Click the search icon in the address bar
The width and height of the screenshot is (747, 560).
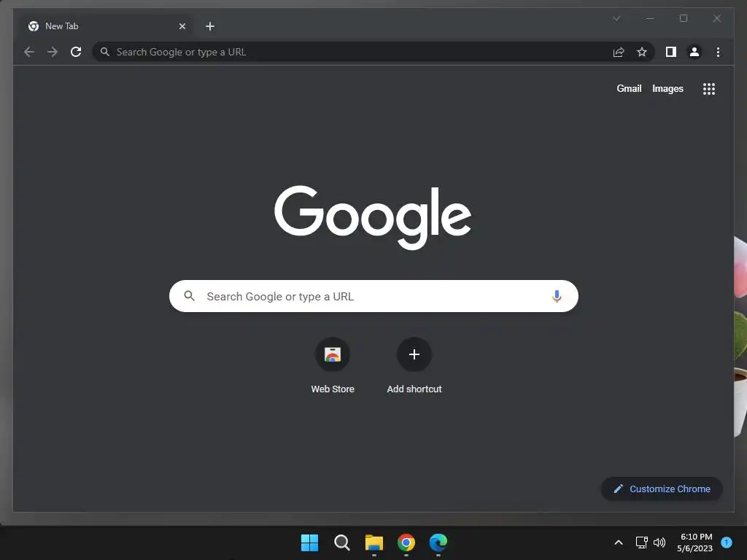point(105,52)
